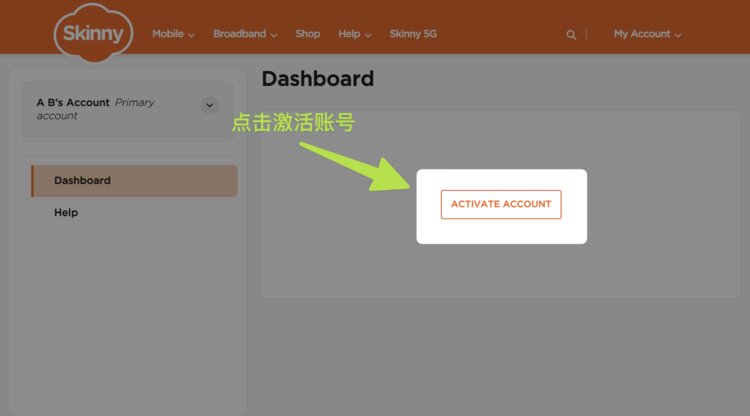Click the chevron arrow beside Mobile
750x416 pixels.
pyautogui.click(x=191, y=35)
